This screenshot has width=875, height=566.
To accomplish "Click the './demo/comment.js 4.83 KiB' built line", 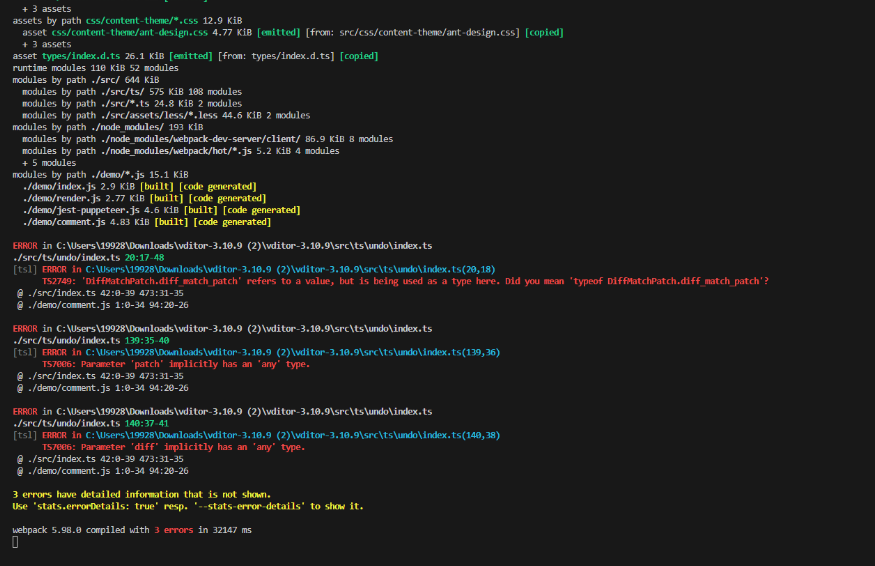I will click(x=147, y=222).
